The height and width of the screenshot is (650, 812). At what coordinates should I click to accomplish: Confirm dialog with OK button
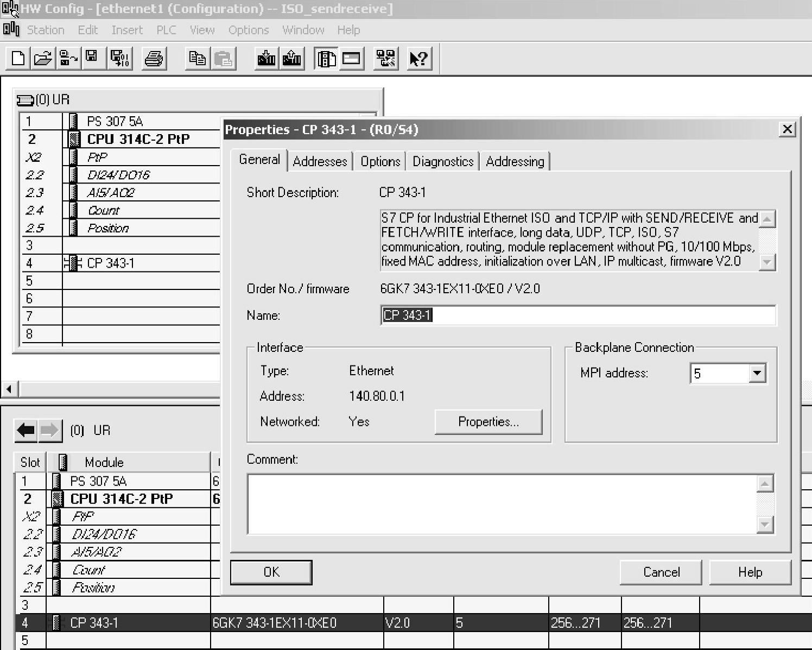click(271, 572)
